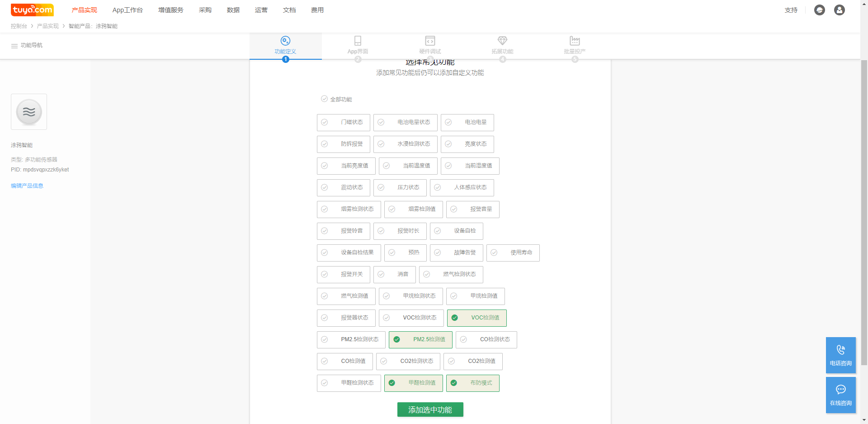
Task: Click the 功能定义 step icon
Action: click(285, 41)
